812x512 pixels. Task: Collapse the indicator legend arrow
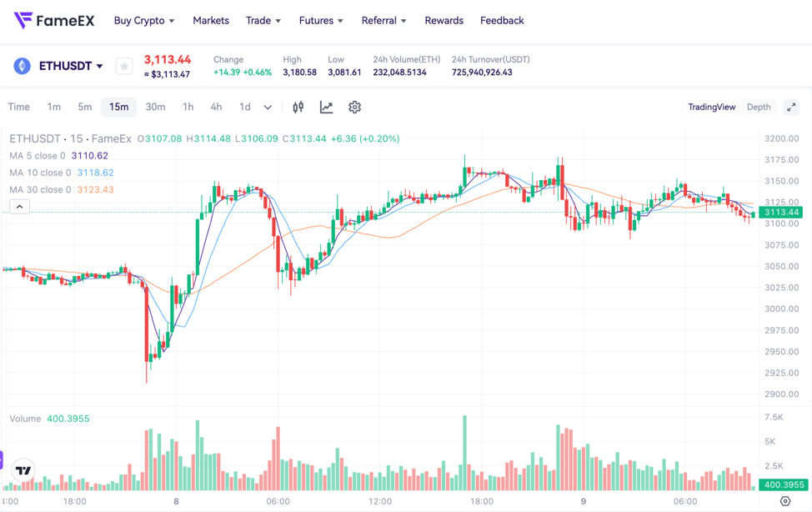point(19,206)
